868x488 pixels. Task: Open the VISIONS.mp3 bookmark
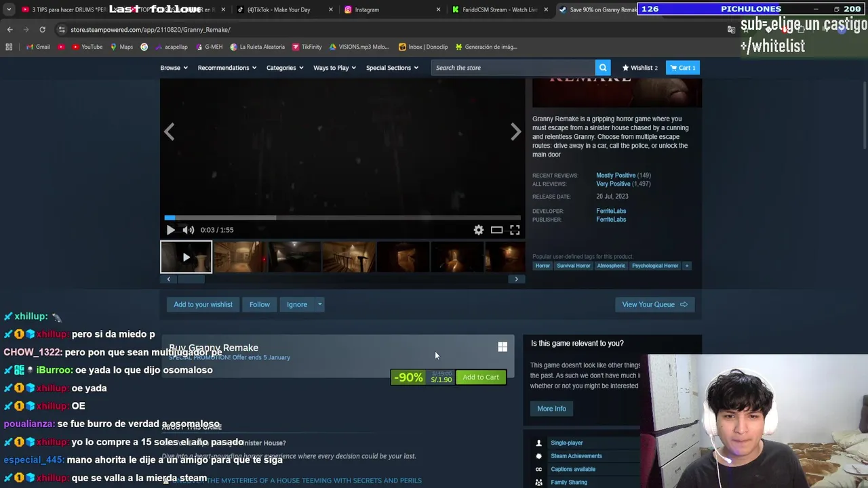pos(359,47)
